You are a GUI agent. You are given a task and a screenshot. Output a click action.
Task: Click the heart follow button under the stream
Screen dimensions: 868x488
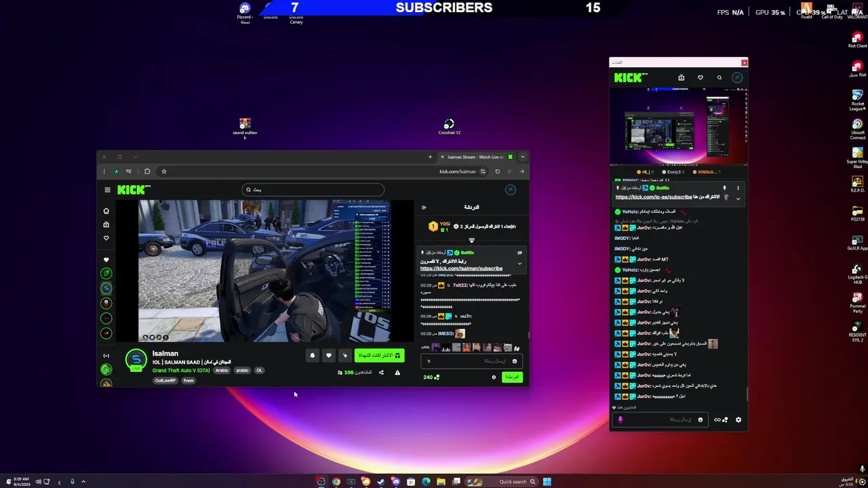(x=329, y=355)
